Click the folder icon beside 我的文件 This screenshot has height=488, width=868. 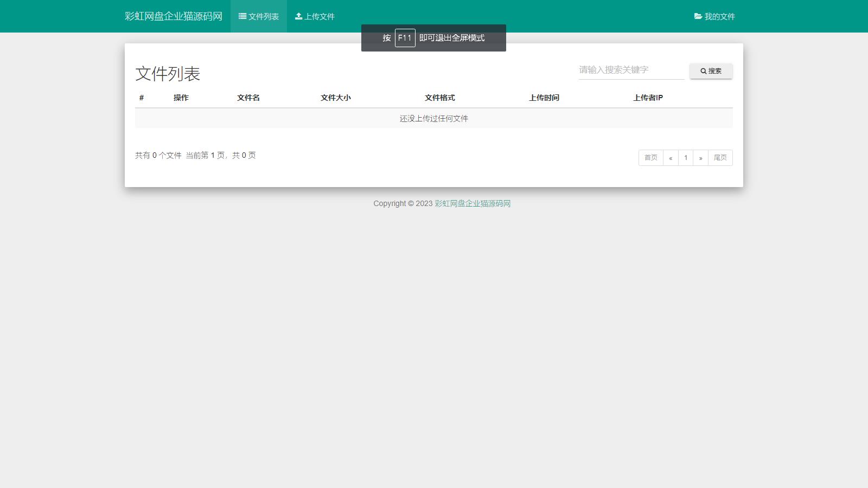click(x=698, y=16)
